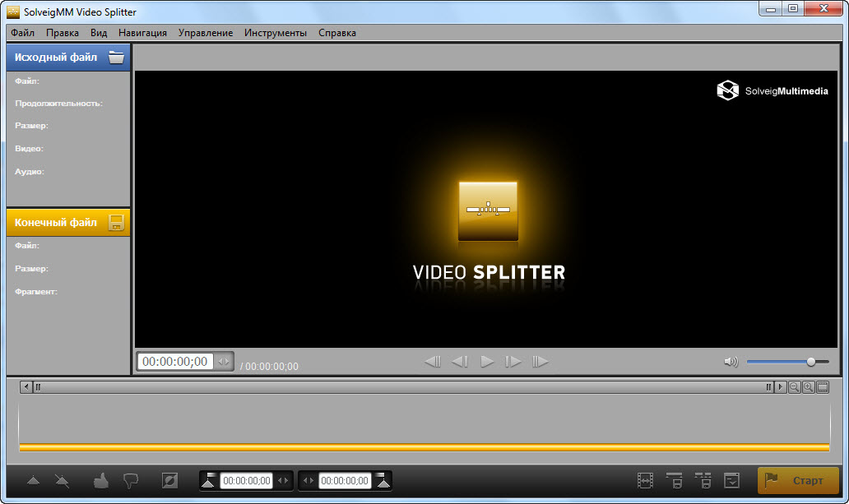
Task: Step left marker time with arrows
Action: pos(283,480)
